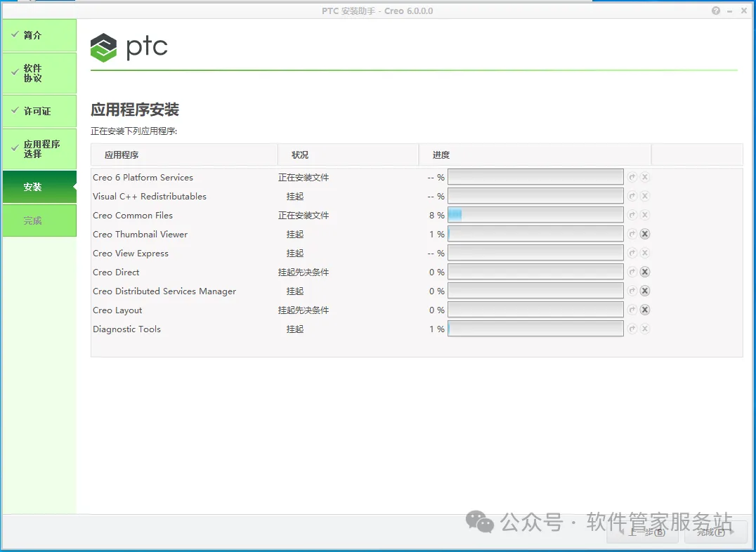Cancel the Creo Direct installation
Viewport: 756px width, 552px height.
644,272
